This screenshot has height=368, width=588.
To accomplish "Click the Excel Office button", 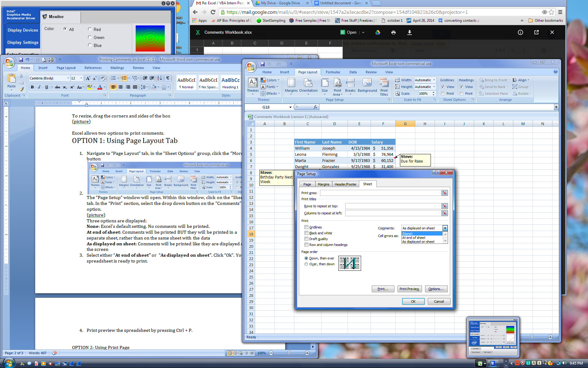I will (251, 67).
